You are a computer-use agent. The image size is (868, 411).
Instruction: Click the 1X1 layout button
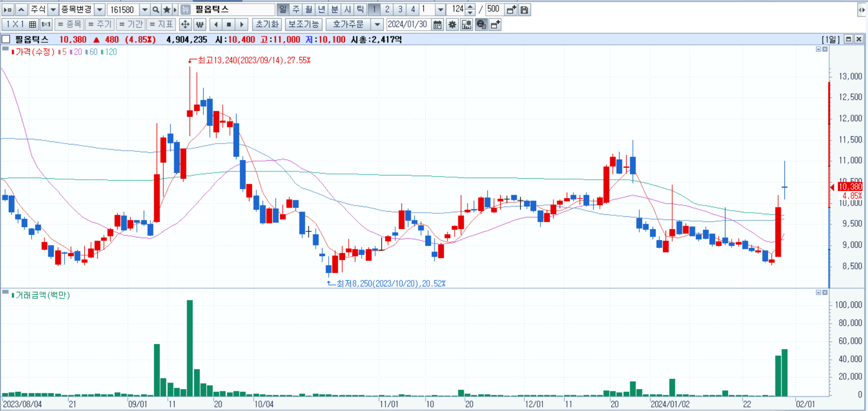pyautogui.click(x=15, y=24)
